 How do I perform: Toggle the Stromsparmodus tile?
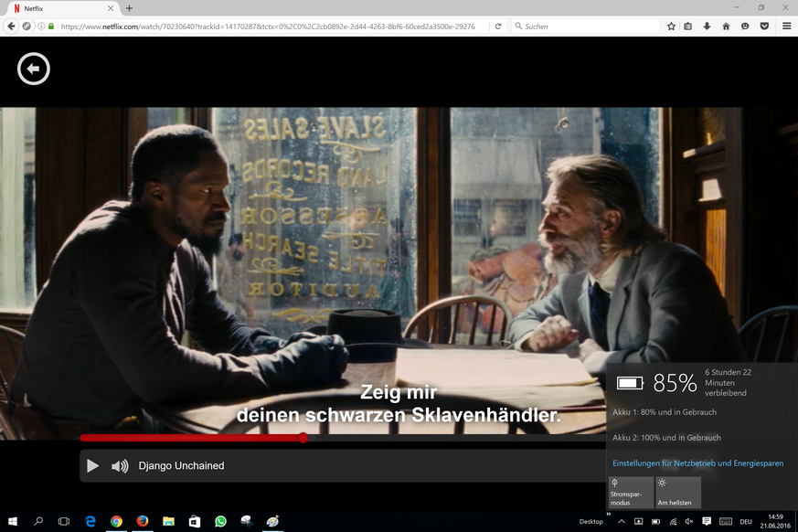coord(631,493)
